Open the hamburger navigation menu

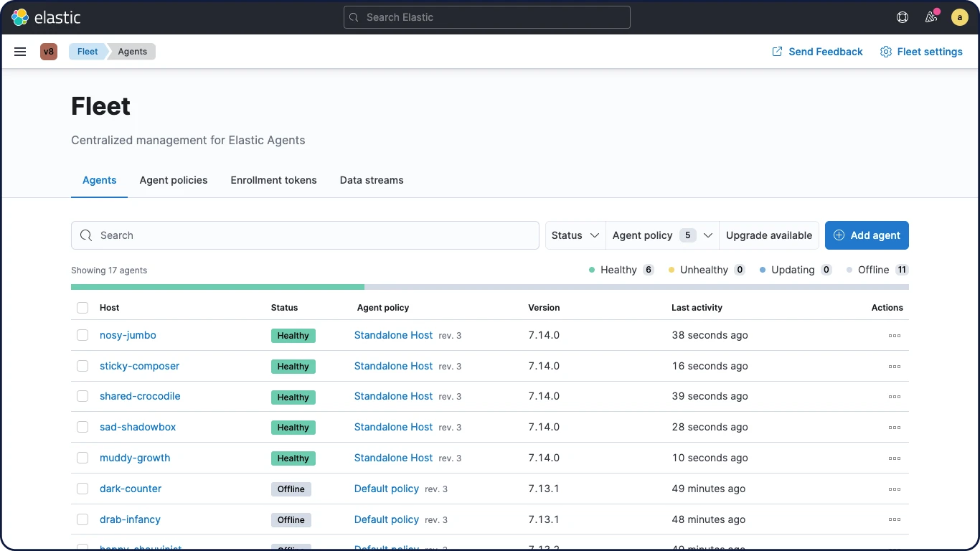click(20, 52)
